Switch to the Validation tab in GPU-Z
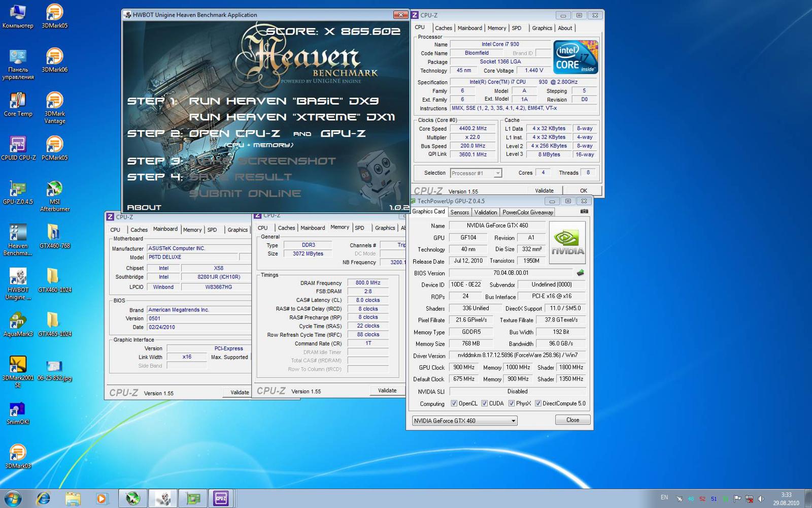 [485, 212]
